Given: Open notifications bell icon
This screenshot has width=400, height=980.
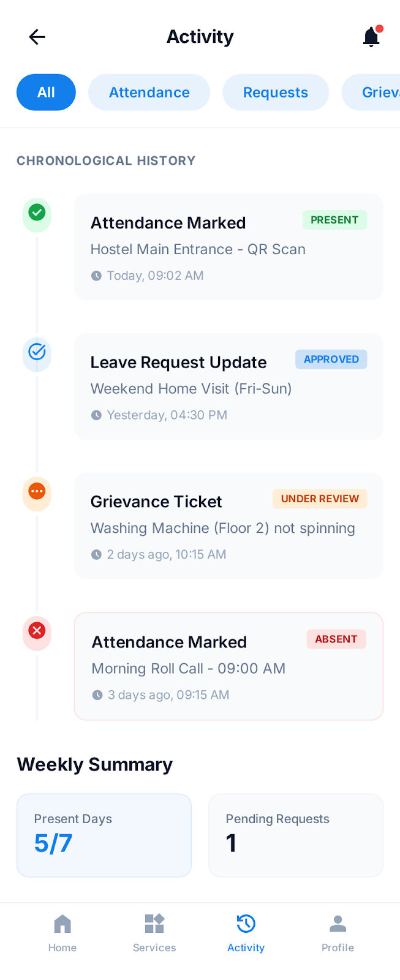Looking at the screenshot, I should click(371, 37).
